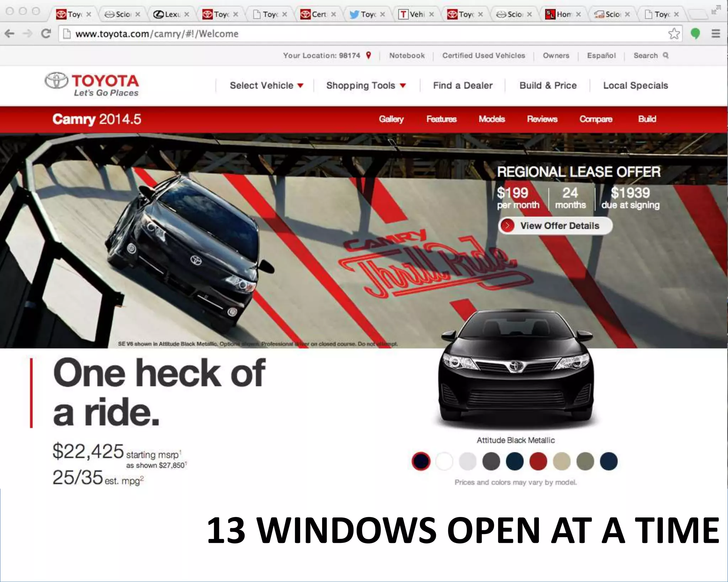Switch to the first Toyota tab
Viewport: 728px width, 582px height.
[x=74, y=14]
